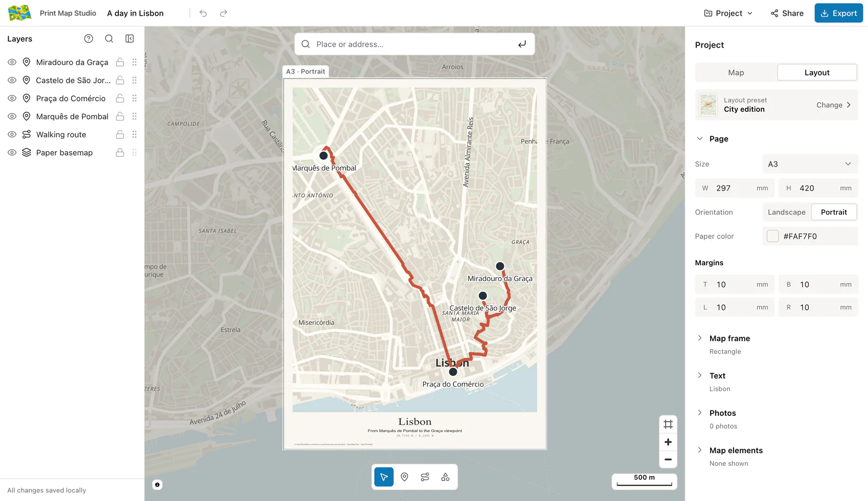The height and width of the screenshot is (501, 868).
Task: Lock the Miradouro da Graça layer
Action: click(x=120, y=62)
